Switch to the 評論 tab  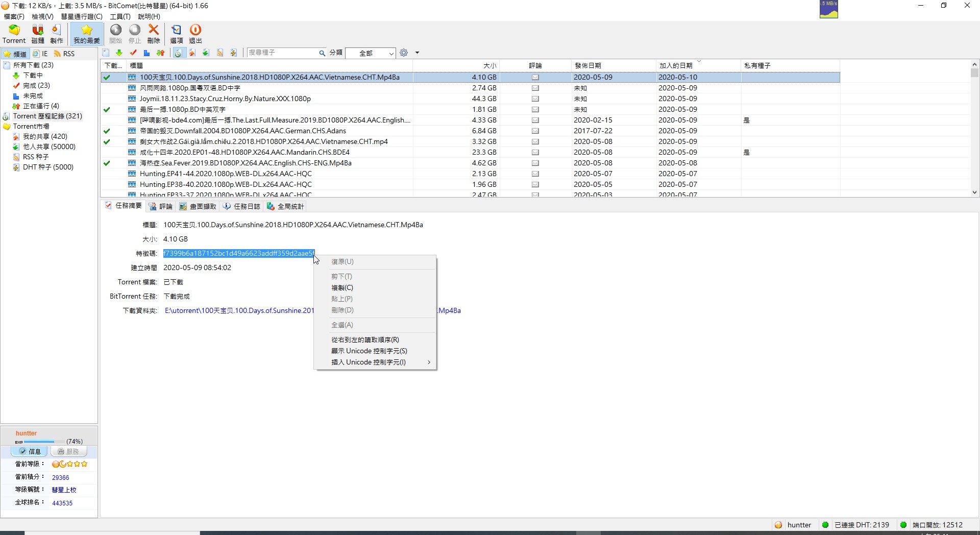pyautogui.click(x=161, y=206)
